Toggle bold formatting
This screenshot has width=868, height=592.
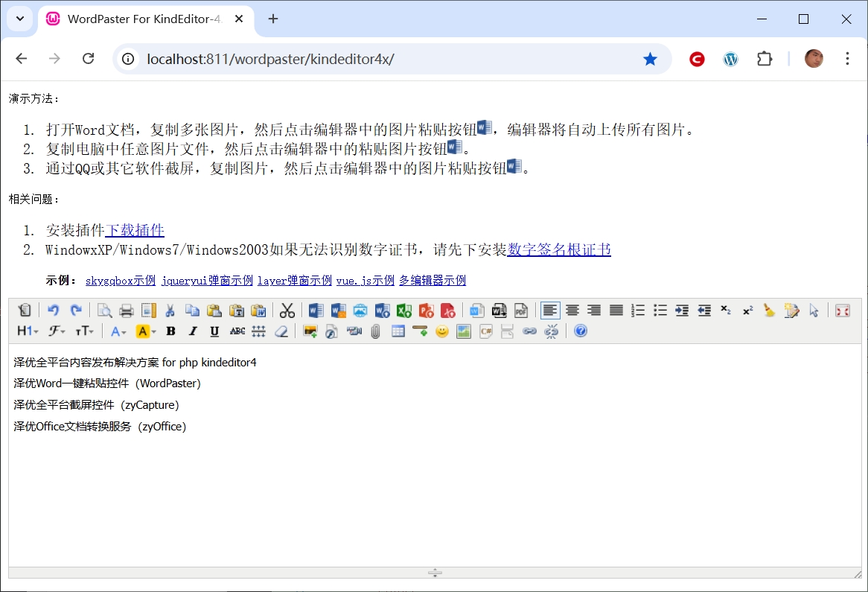point(170,331)
